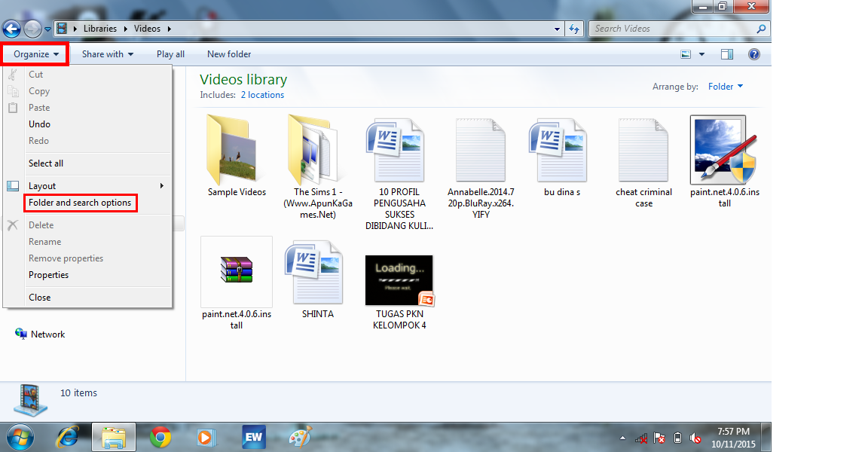The image size is (868, 452).
Task: Click Videos in the address path
Action: click(147, 29)
